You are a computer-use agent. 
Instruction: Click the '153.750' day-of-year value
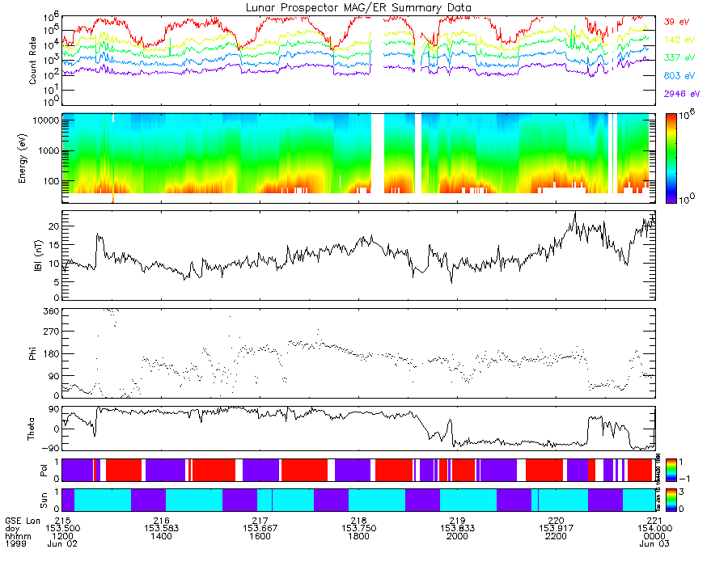(x=358, y=529)
